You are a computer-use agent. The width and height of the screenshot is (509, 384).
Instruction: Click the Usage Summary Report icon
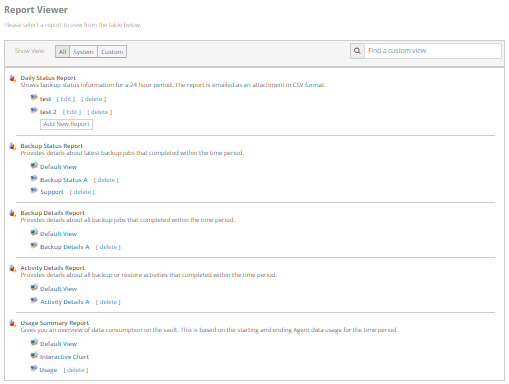point(13,323)
